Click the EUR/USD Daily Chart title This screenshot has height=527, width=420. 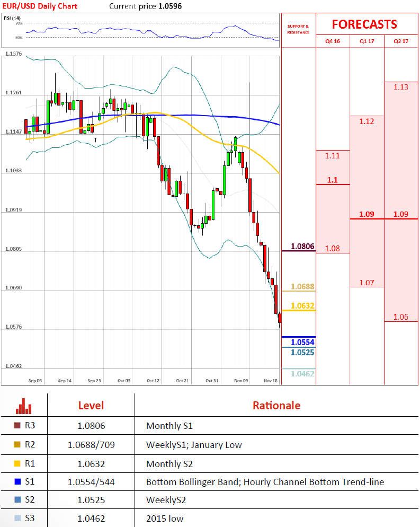coord(40,6)
